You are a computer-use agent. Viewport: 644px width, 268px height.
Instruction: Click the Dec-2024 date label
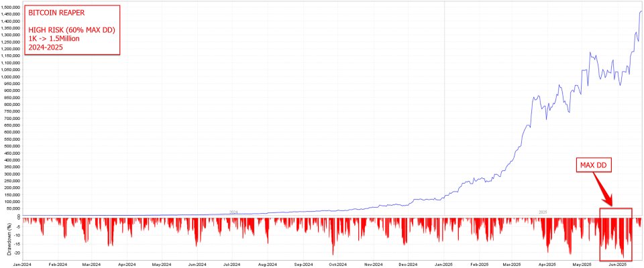pyautogui.click(x=407, y=264)
